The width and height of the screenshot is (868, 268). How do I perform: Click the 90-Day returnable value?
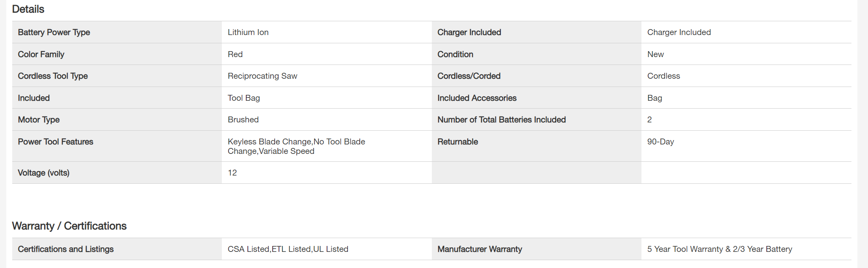[660, 142]
